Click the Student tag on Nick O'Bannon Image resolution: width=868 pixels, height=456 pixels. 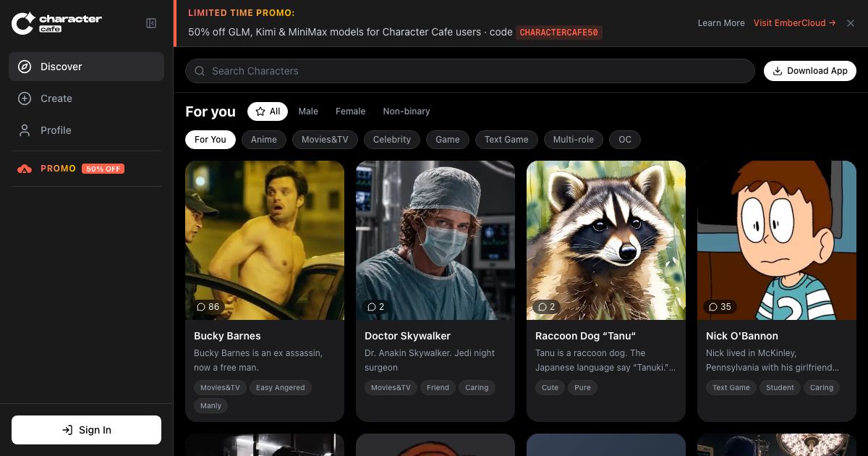point(780,388)
